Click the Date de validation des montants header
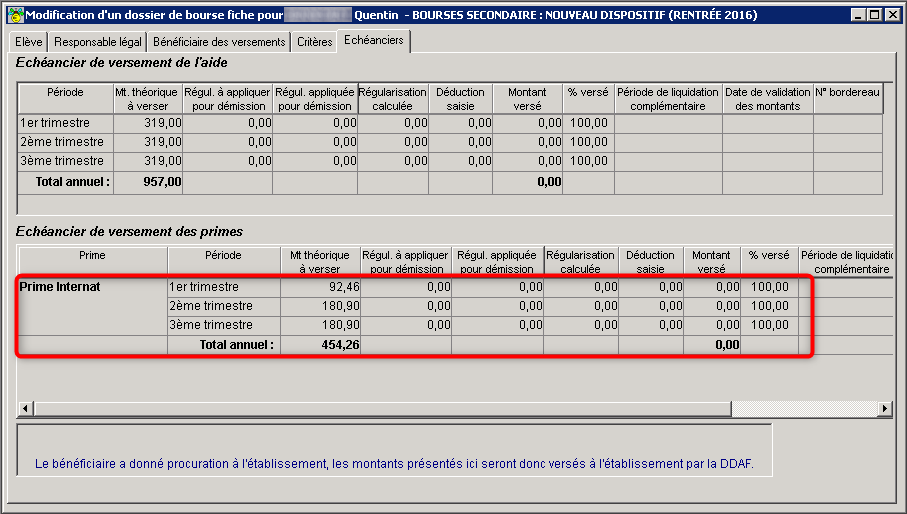 coord(768,99)
